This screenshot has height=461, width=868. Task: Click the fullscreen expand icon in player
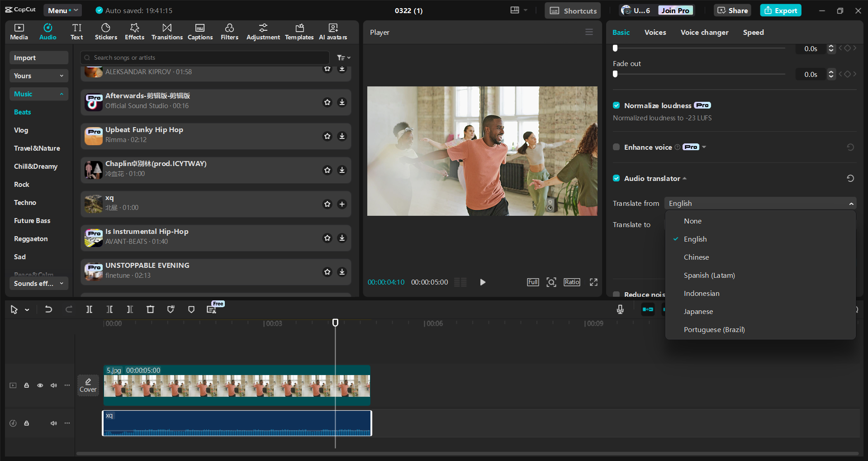coord(593,282)
